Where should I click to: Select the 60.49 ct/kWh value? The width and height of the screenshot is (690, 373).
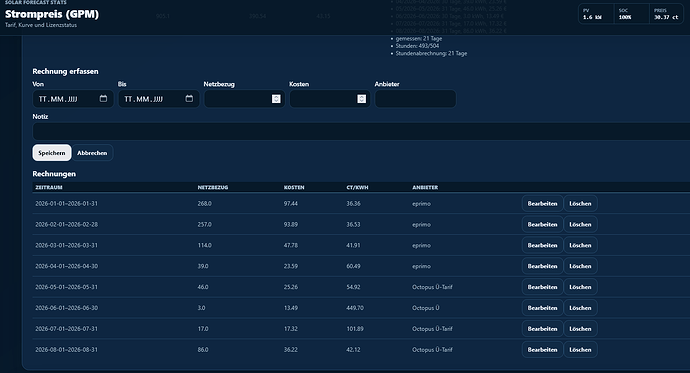point(353,266)
